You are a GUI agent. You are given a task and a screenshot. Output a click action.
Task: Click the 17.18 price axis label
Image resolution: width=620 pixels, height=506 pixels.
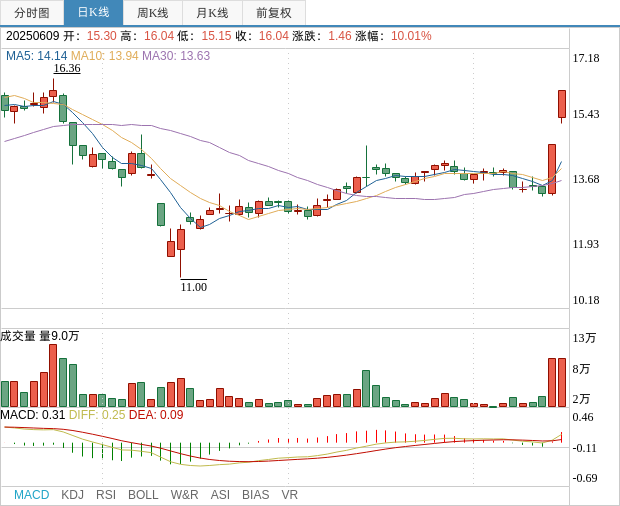tap(586, 59)
